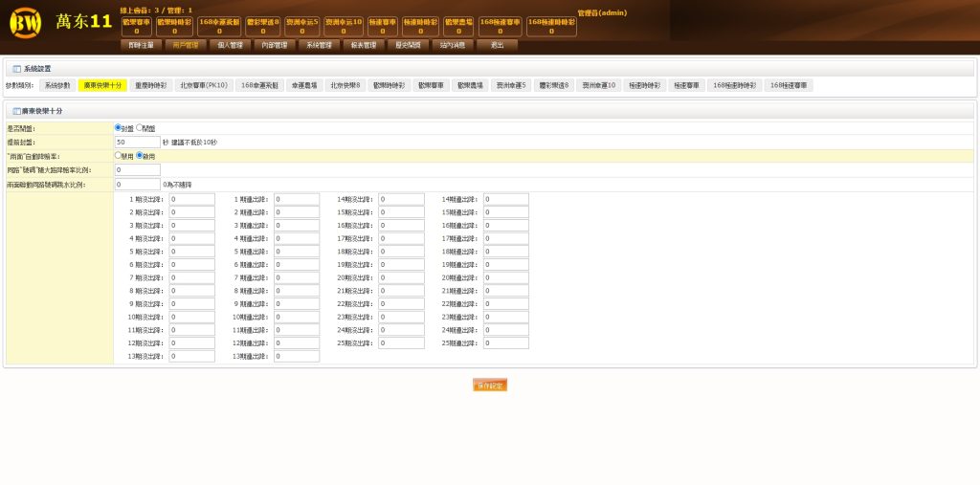This screenshot has width=980, height=485.
Task: Open the 內部管理 menu
Action: coord(275,45)
